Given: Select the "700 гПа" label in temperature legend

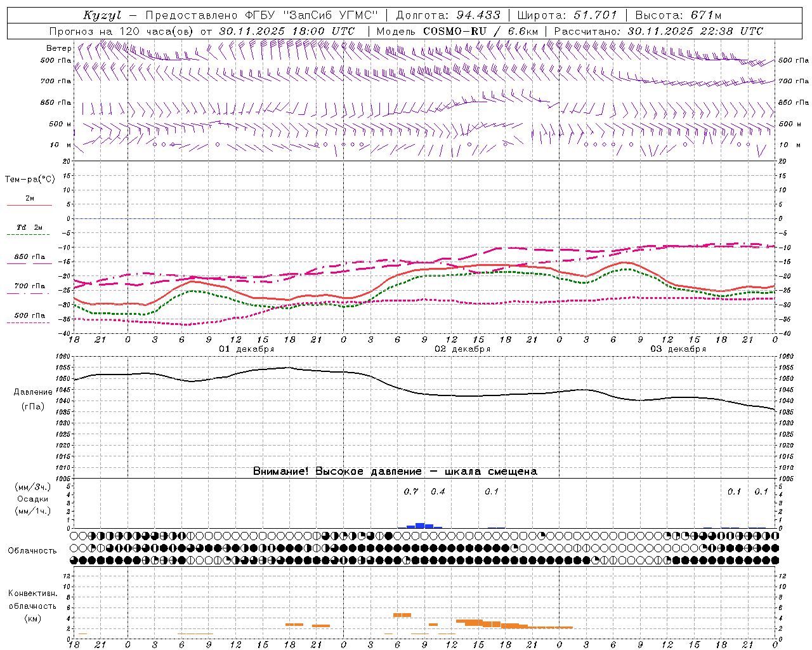Looking at the screenshot, I should [x=29, y=286].
